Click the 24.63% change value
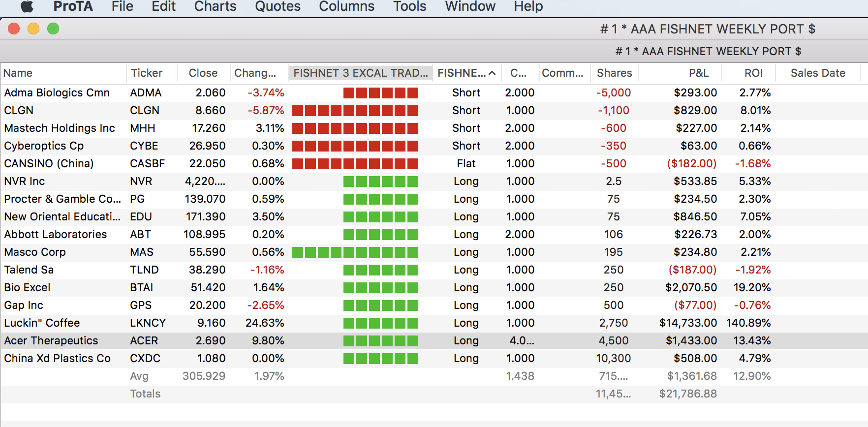The image size is (868, 427). 265,323
